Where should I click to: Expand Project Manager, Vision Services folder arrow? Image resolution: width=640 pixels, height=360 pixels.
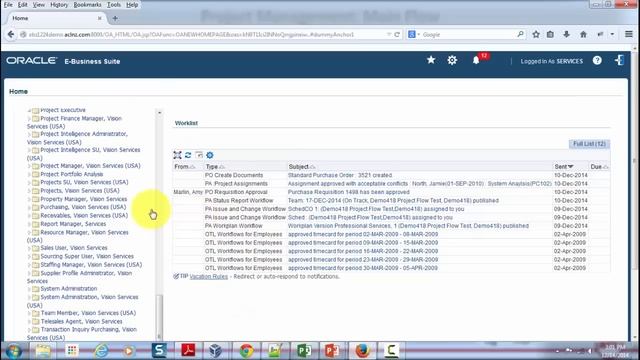(29, 166)
